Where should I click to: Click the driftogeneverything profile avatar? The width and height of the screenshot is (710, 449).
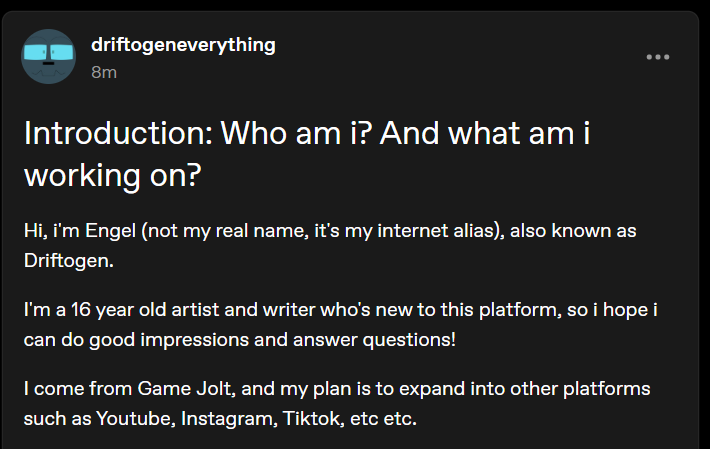49,56
